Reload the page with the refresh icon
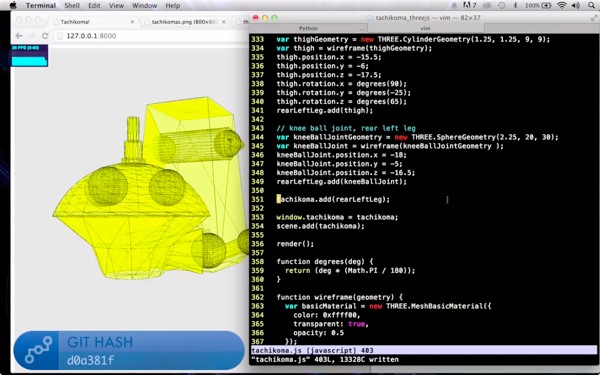Viewport: 600px width, 375px height. point(45,36)
